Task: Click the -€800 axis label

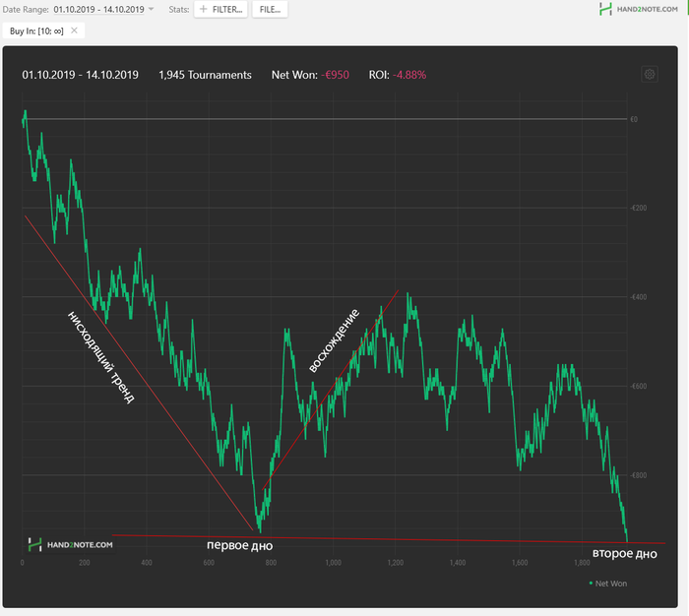Action: [639, 475]
